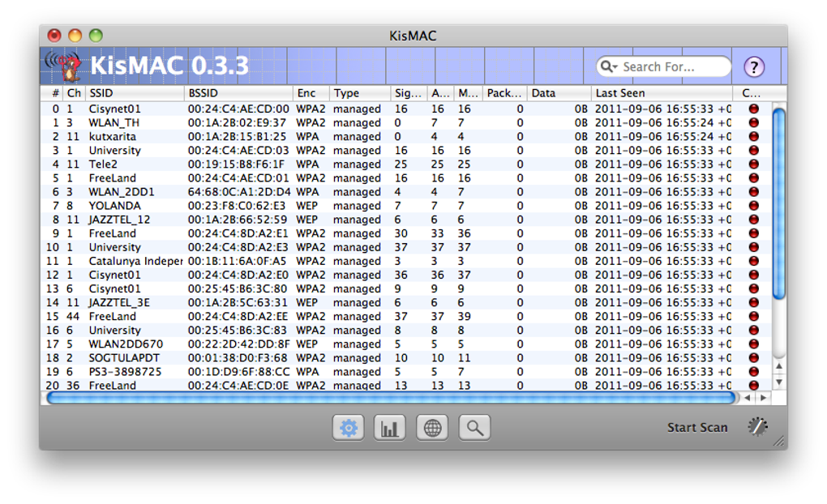The height and width of the screenshot is (504, 827).
Task: Click the help question mark button
Action: (754, 67)
